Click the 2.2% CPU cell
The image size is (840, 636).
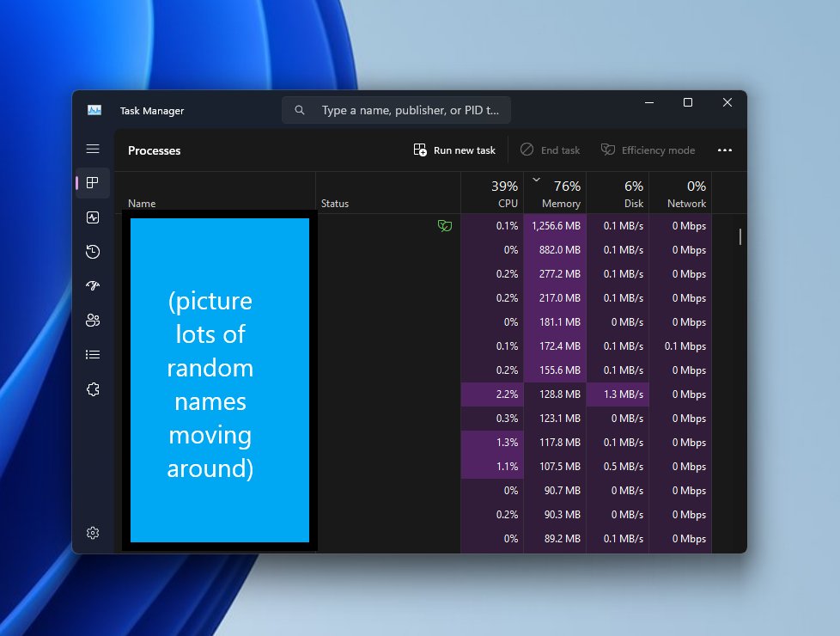pos(492,394)
